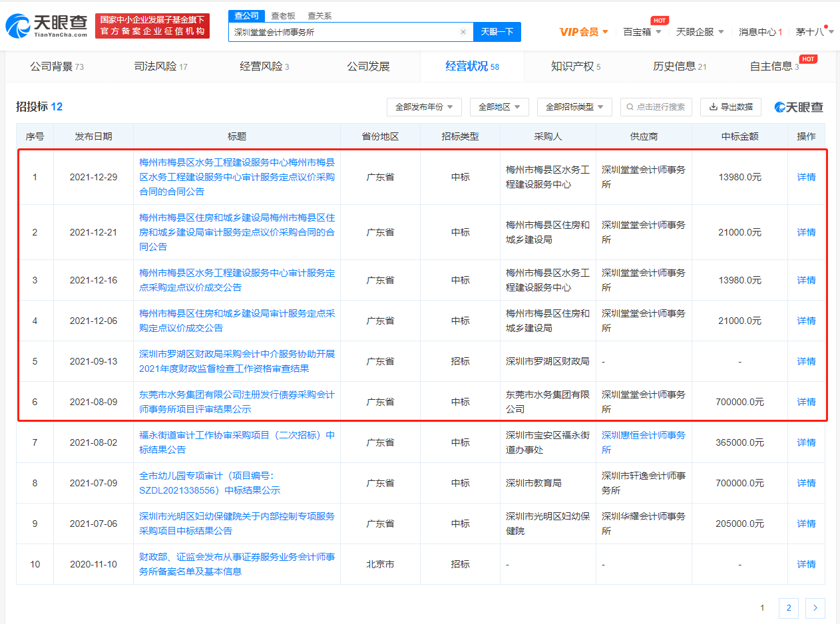Click the 发布日期 column header
Viewport: 840px width, 624px height.
coord(93,136)
